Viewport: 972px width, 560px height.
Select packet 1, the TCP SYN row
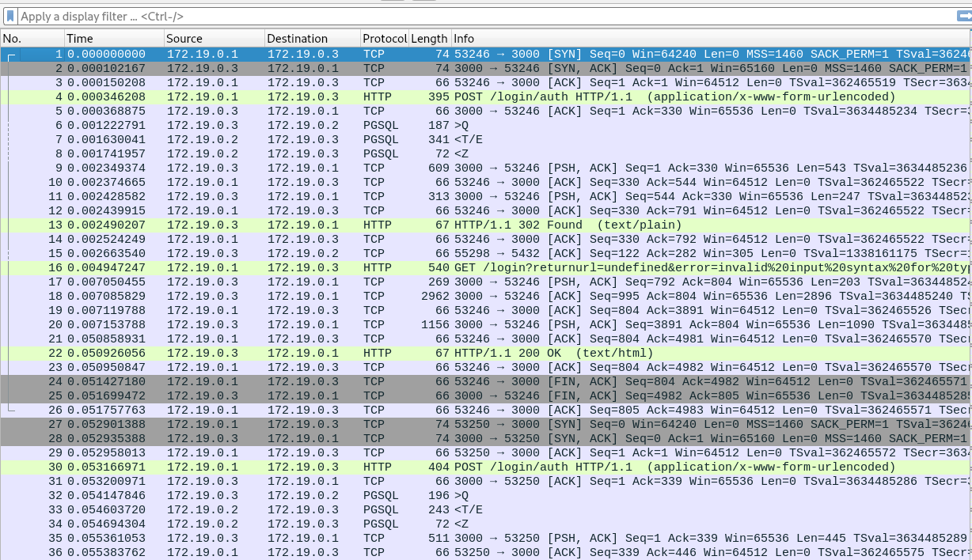click(x=475, y=54)
